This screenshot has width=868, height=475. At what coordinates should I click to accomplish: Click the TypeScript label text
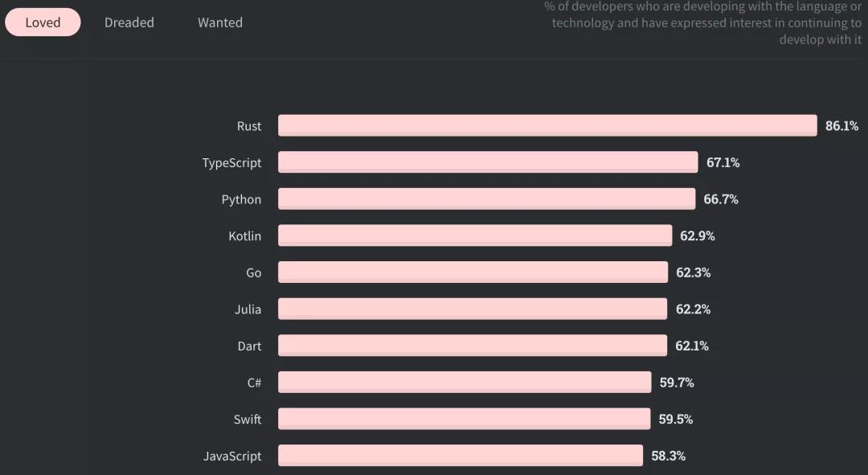point(231,163)
